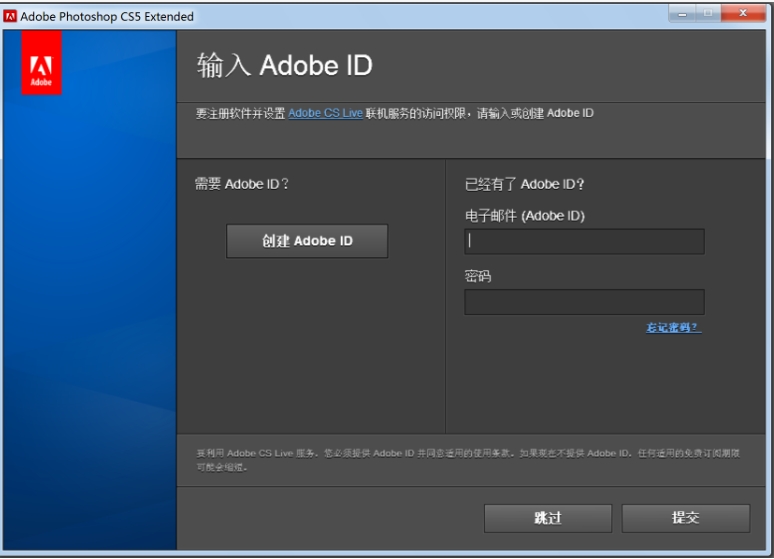Minimize the Adobe Photoshop CS5 window
The image size is (774, 559).
[683, 14]
